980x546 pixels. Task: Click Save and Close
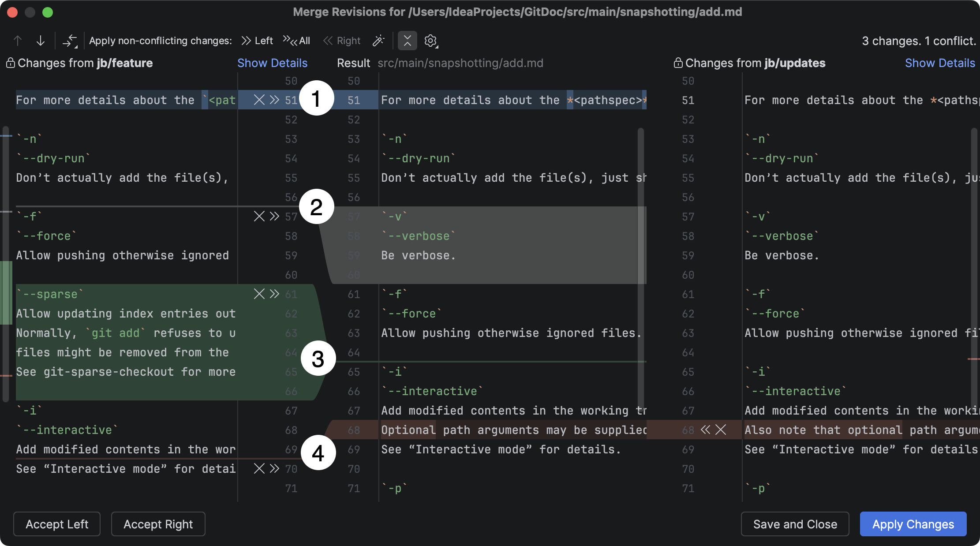click(795, 524)
